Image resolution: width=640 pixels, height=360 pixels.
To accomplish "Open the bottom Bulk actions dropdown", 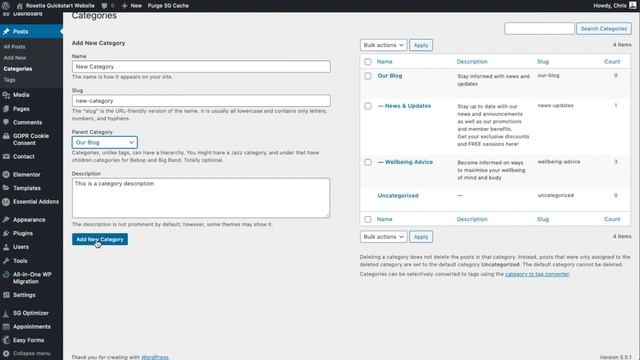I will [383, 237].
